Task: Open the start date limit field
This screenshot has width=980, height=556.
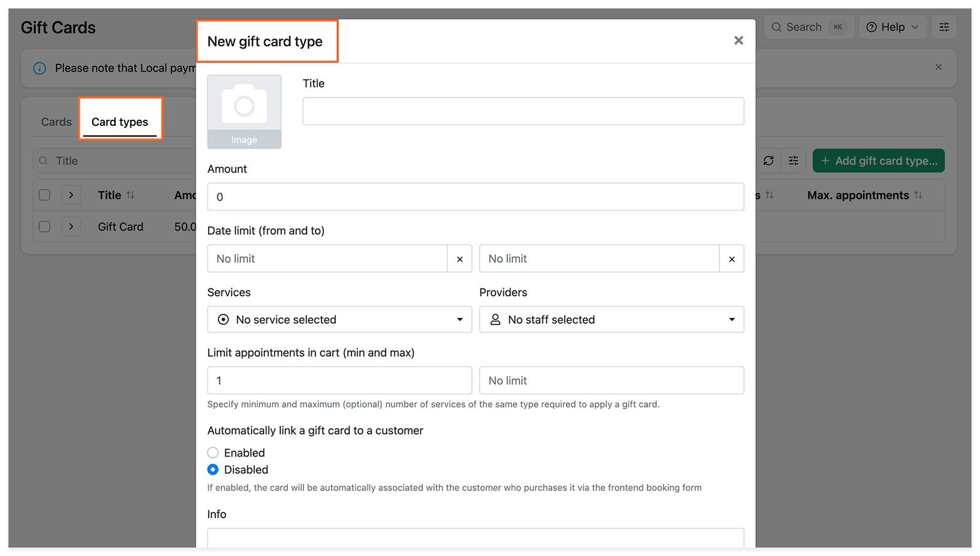Action: [x=327, y=259]
